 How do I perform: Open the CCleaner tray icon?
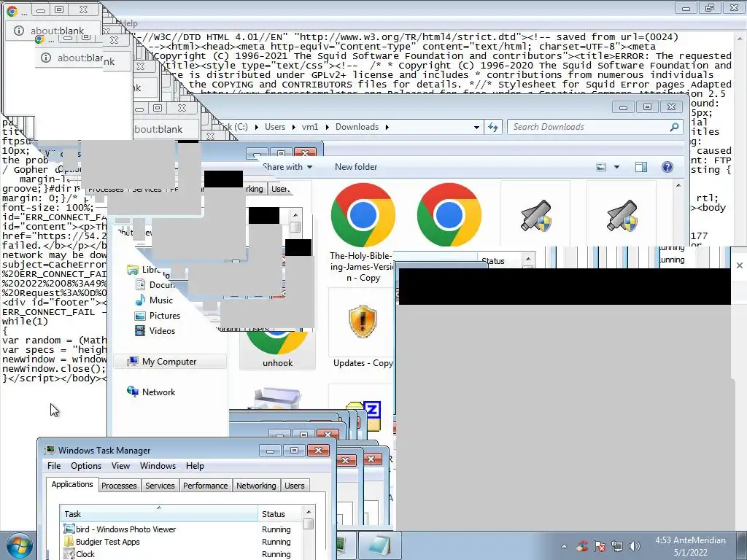coord(581,546)
